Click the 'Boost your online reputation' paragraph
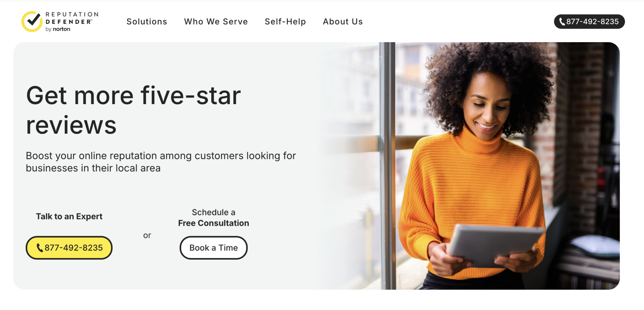Viewport: 644px width, 310px height. (x=161, y=162)
